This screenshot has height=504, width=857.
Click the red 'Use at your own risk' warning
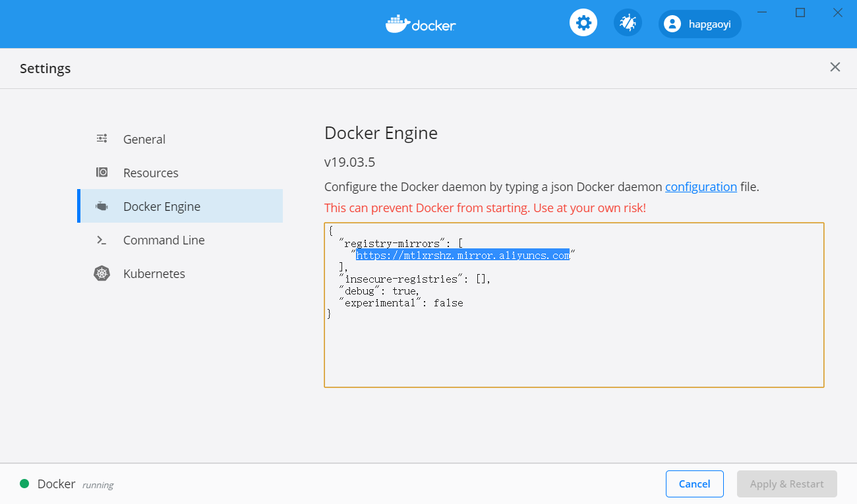coord(485,208)
